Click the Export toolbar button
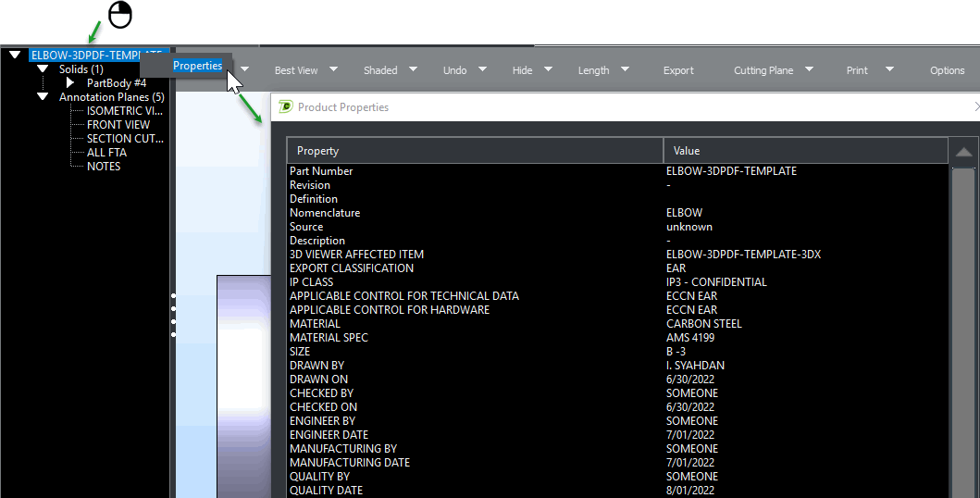This screenshot has width=980, height=498. tap(678, 70)
